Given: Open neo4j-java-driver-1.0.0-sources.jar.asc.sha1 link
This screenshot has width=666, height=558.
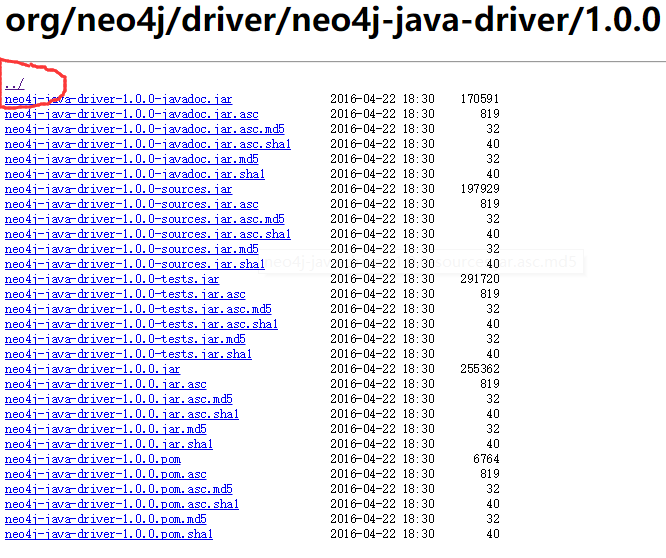Looking at the screenshot, I should coord(148,234).
